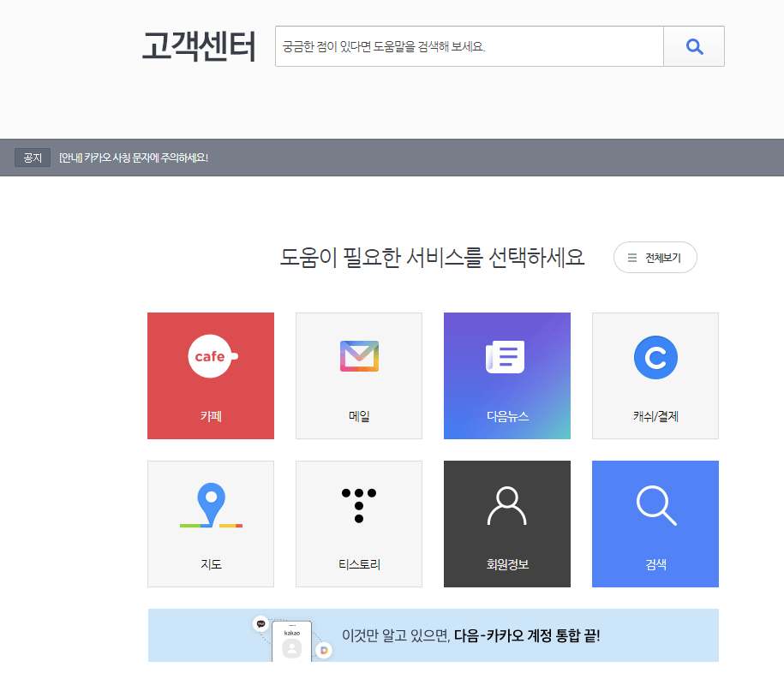Click the 카페 label text
The height and width of the screenshot is (673, 784).
211,416
